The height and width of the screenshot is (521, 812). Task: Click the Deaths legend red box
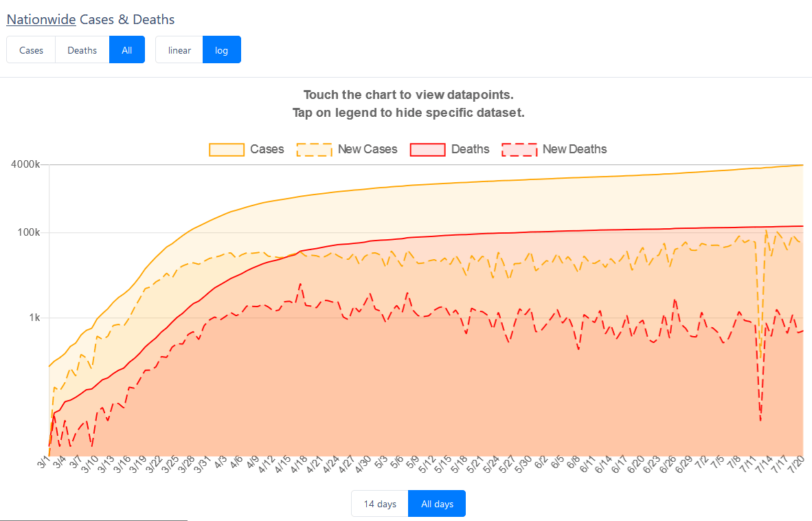427,150
